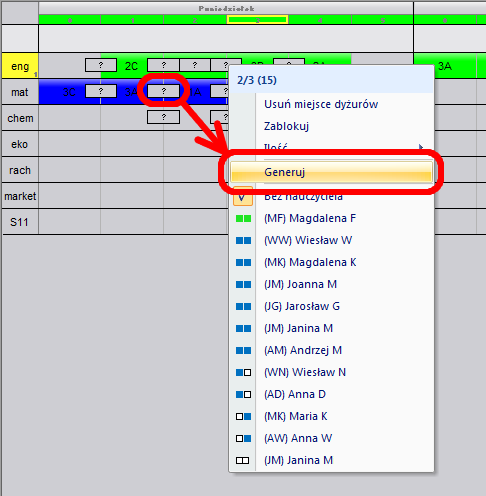Screen dimensions: 486x496
Task: Click the empty squares icon beside the last Janina M entry
Action: (243, 461)
